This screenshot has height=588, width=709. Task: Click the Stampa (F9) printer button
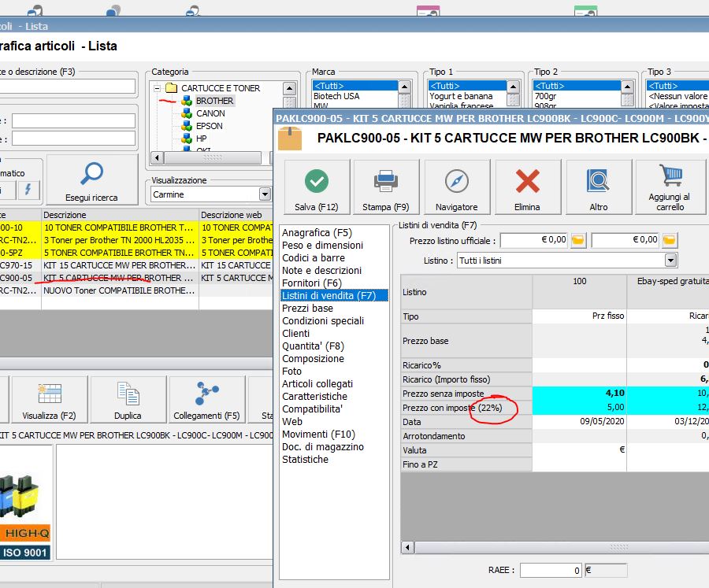(x=386, y=187)
